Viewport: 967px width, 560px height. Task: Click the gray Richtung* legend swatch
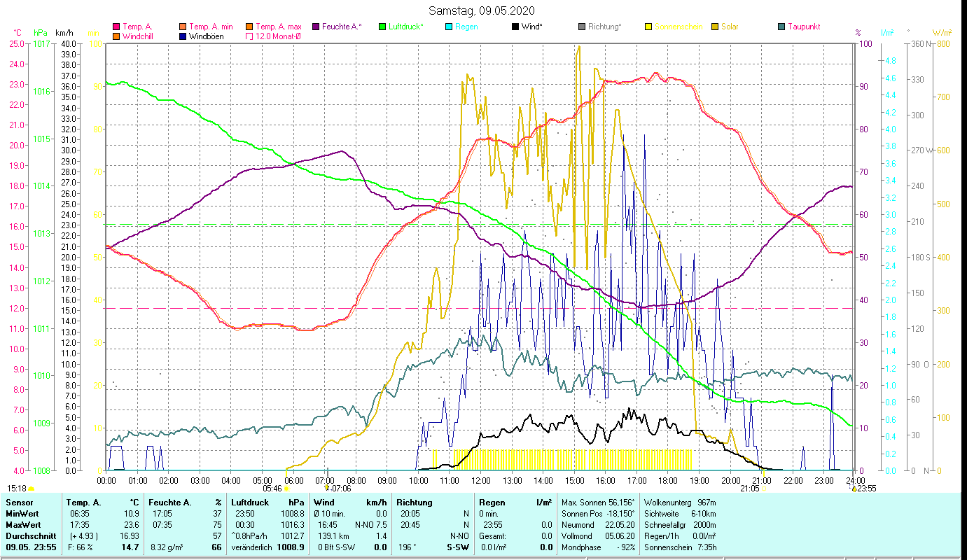[582, 27]
